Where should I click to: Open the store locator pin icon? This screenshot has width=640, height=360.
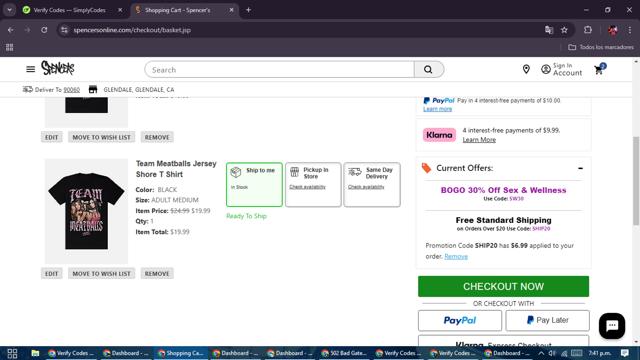tap(526, 69)
